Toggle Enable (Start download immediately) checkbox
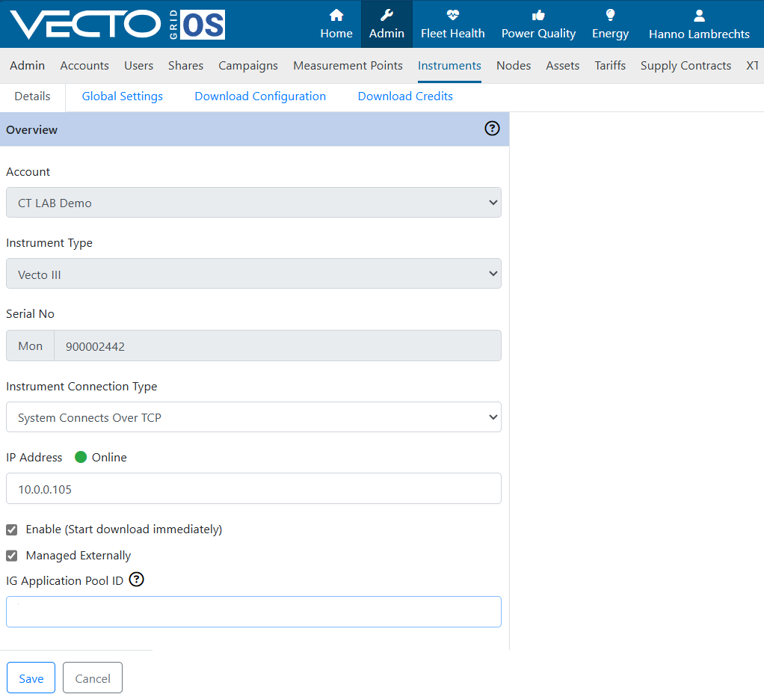Screen dimensions: 764x700 (x=12, y=529)
